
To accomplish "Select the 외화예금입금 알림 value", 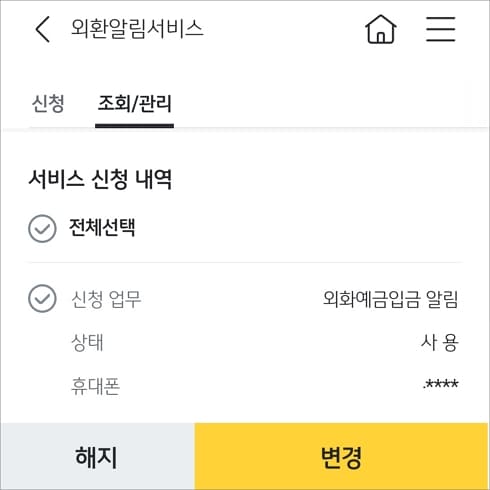I will tap(391, 299).
